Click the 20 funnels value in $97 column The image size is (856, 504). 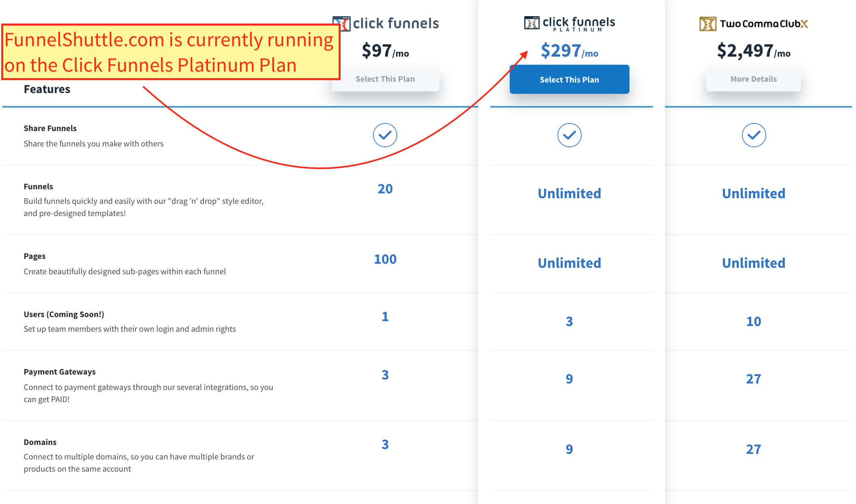click(x=385, y=189)
